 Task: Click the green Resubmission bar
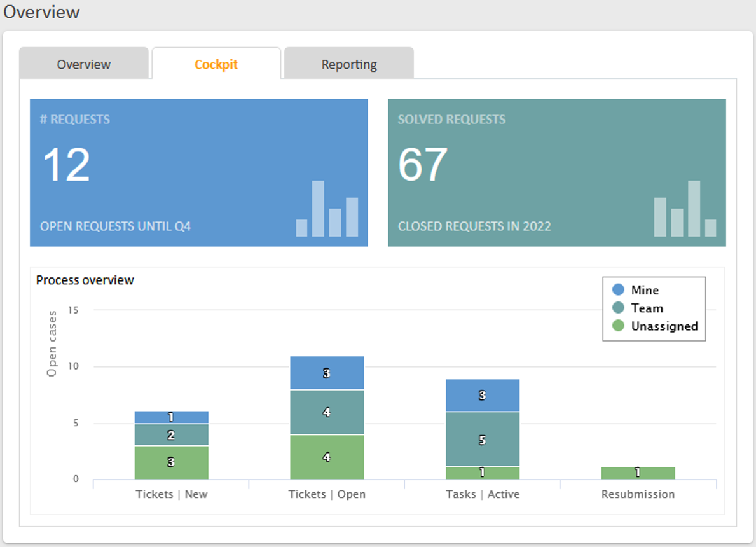[x=638, y=473]
